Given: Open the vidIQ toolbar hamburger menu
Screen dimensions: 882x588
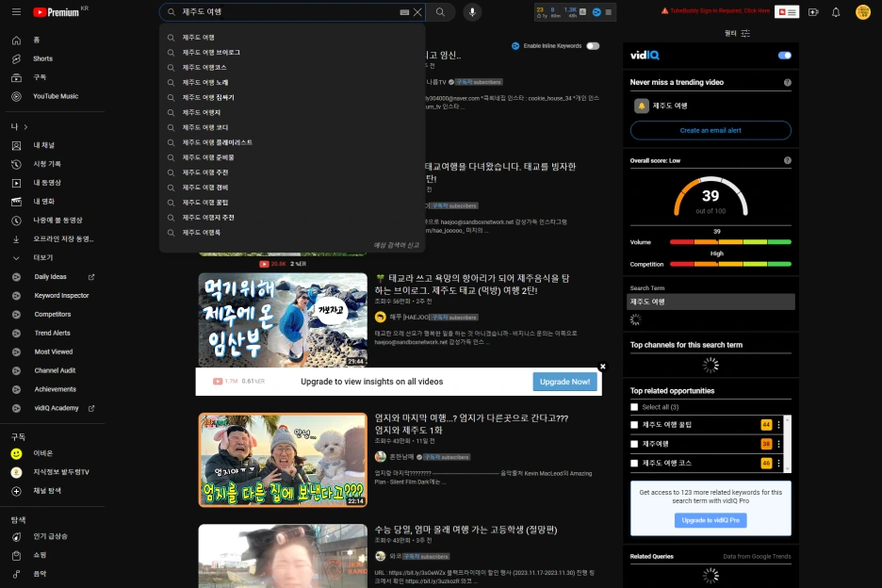Looking at the screenshot, I should pos(608,12).
